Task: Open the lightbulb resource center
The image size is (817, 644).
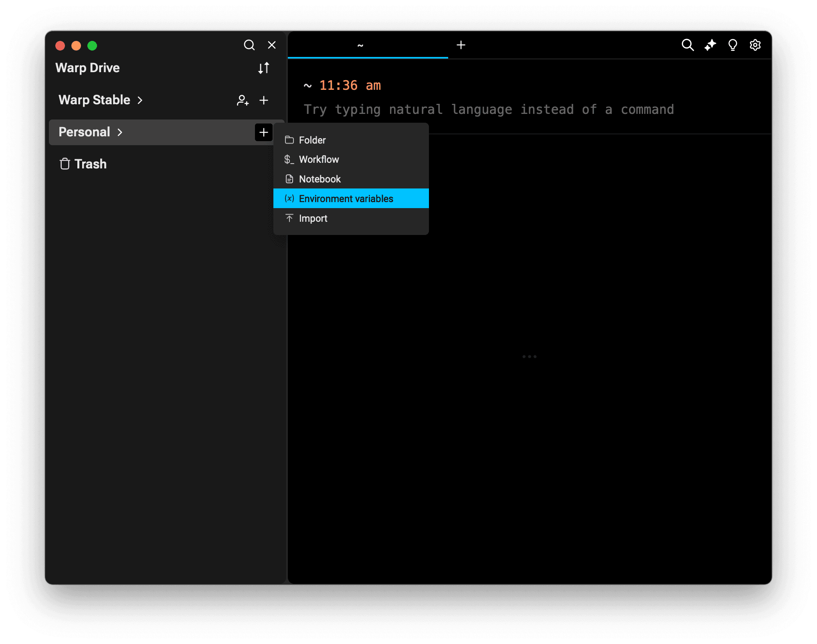Action: point(732,45)
